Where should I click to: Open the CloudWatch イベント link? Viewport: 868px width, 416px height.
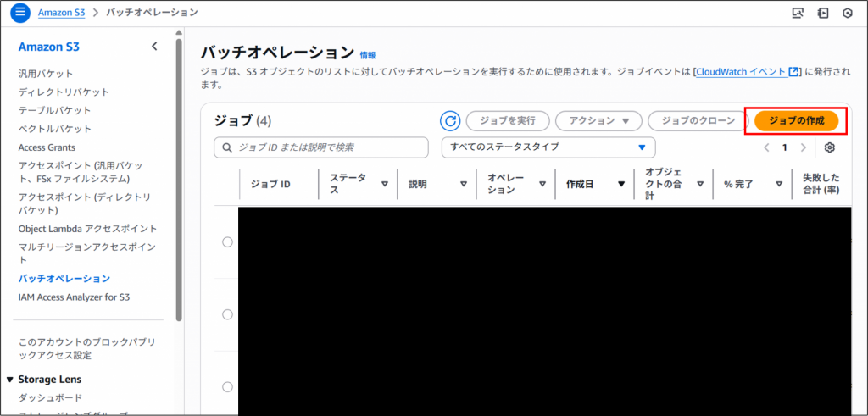coord(746,73)
